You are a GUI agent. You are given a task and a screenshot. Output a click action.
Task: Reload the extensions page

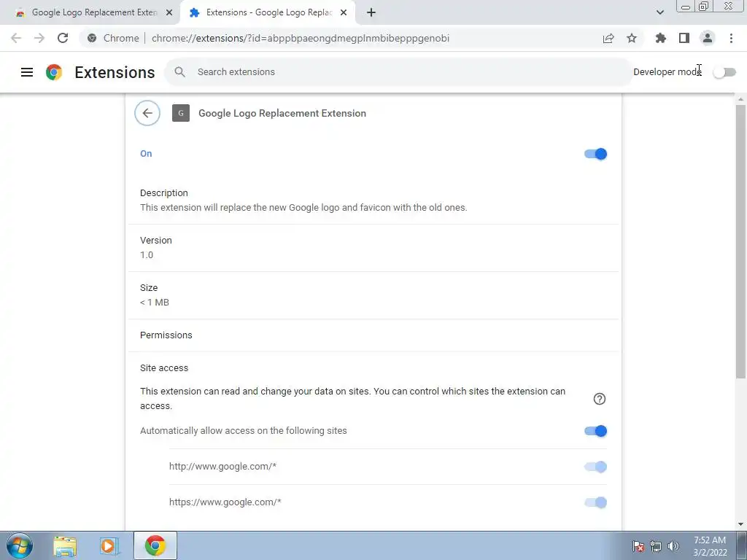[x=63, y=38]
